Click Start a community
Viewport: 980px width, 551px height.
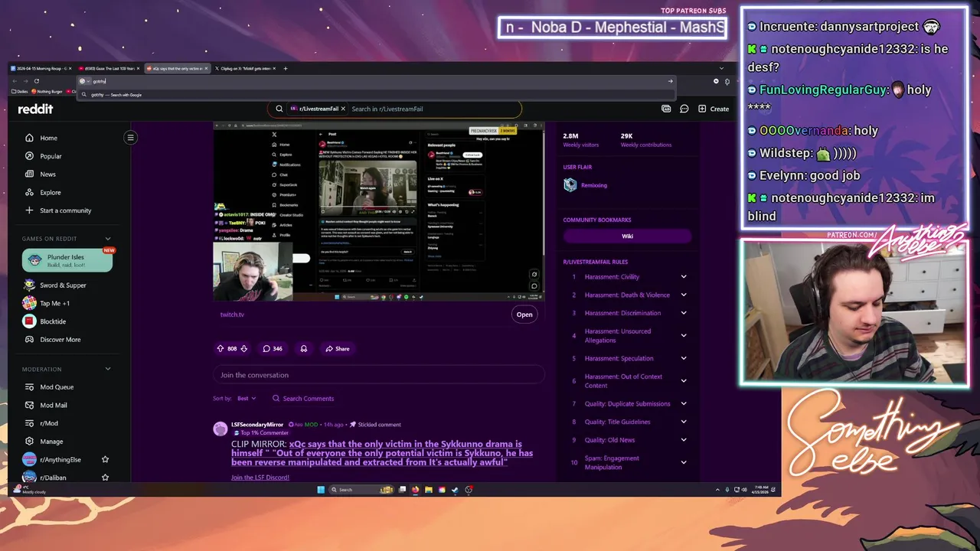point(65,210)
